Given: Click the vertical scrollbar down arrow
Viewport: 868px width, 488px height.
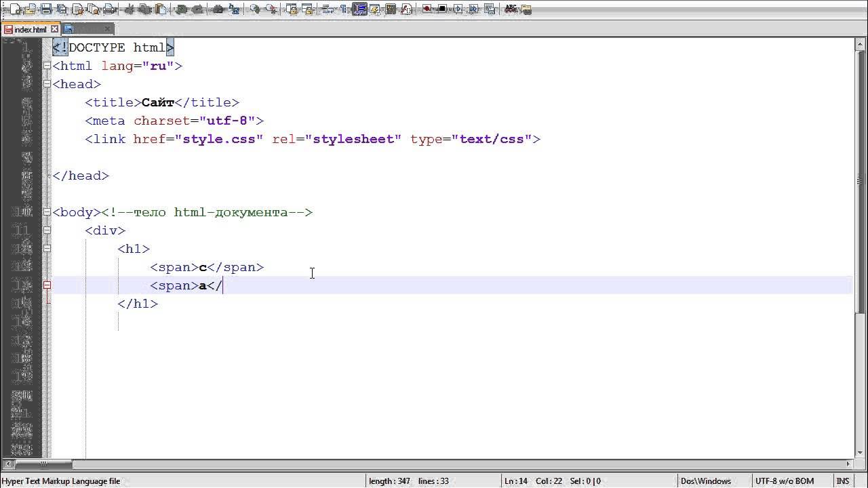Looking at the screenshot, I should 861,453.
